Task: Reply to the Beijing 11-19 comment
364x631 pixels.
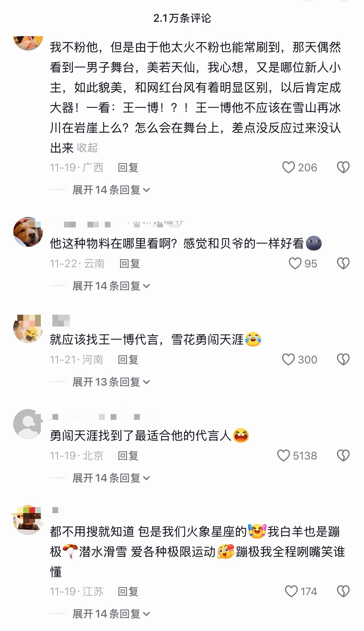Action: (x=128, y=456)
